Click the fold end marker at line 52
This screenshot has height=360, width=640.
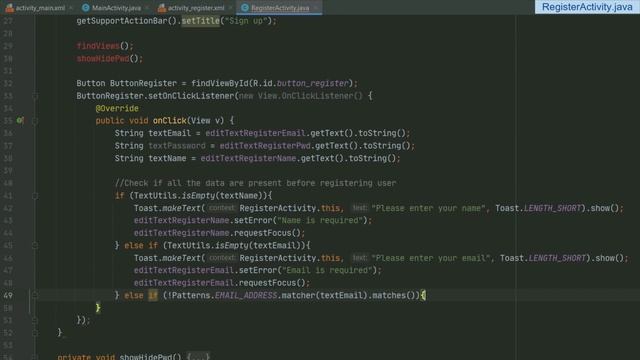(35, 333)
